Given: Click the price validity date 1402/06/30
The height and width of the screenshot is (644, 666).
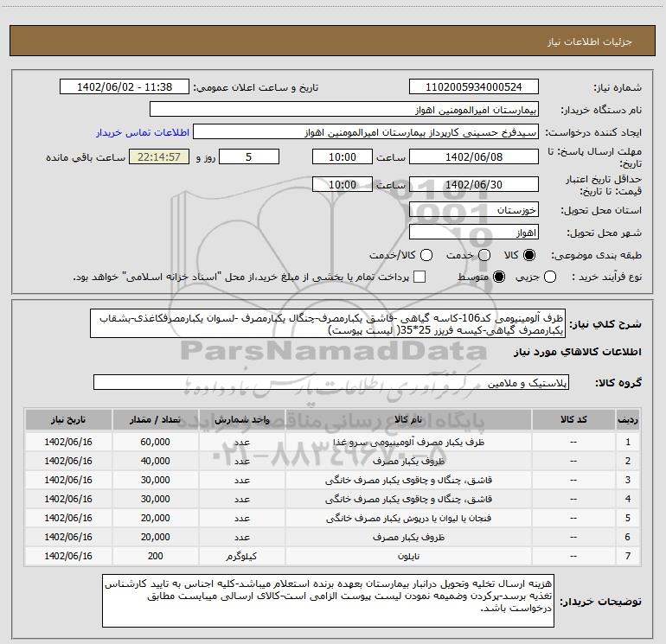Looking at the screenshot, I should [474, 184].
